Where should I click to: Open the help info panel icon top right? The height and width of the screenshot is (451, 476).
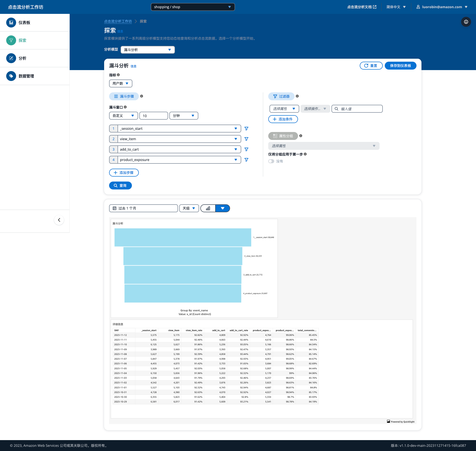[x=466, y=22]
